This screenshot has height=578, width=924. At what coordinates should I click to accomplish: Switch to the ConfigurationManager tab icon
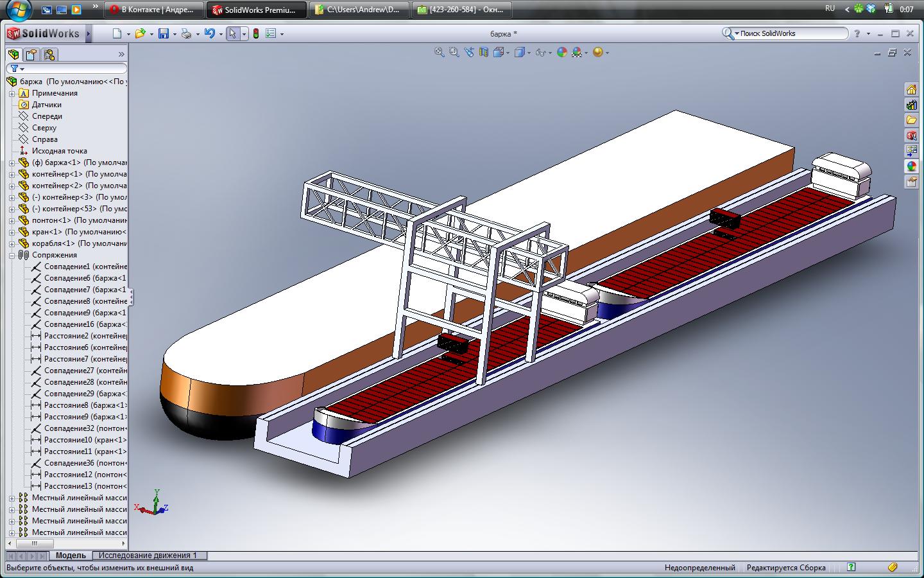pos(49,55)
